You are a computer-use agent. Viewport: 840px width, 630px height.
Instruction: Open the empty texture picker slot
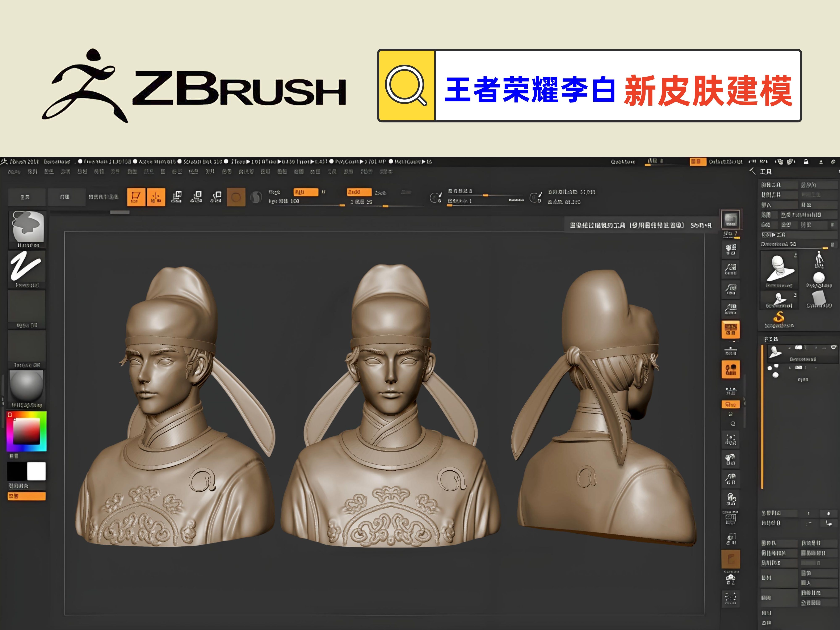[27, 349]
